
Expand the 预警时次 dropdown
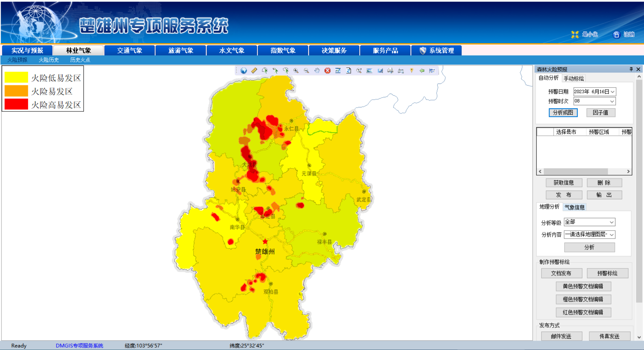coord(612,101)
